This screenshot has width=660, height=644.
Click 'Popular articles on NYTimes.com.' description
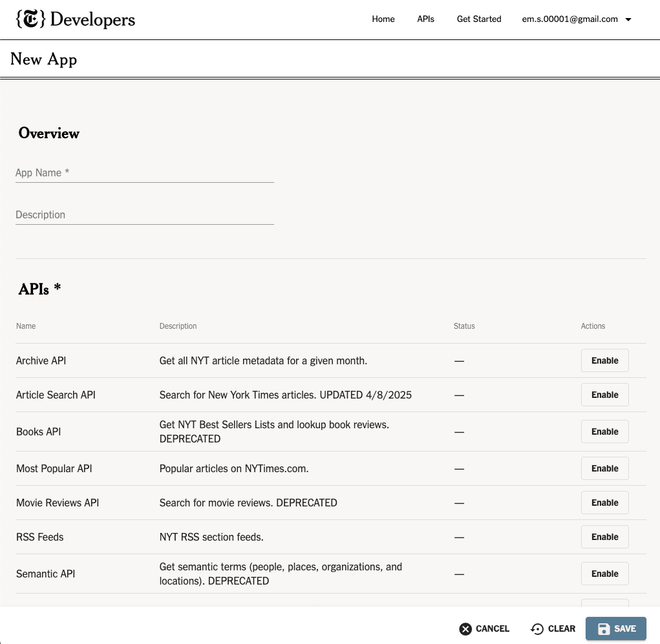coord(233,468)
